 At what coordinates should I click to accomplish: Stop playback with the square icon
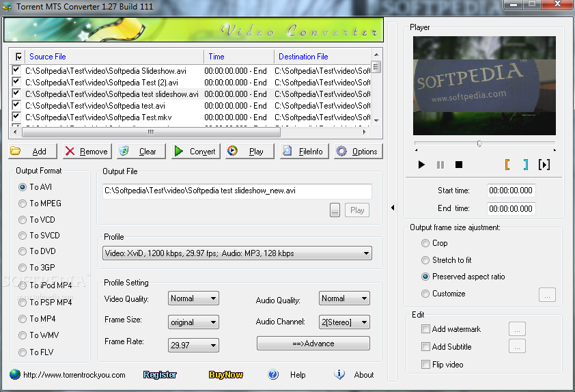coord(459,165)
